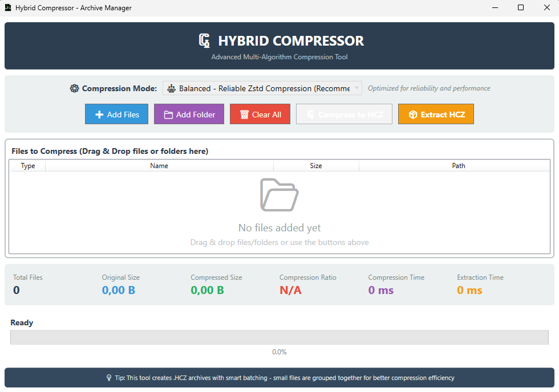Click the lightbulb icon in the tip bar
Screen dimensions: 559x392
click(108, 378)
